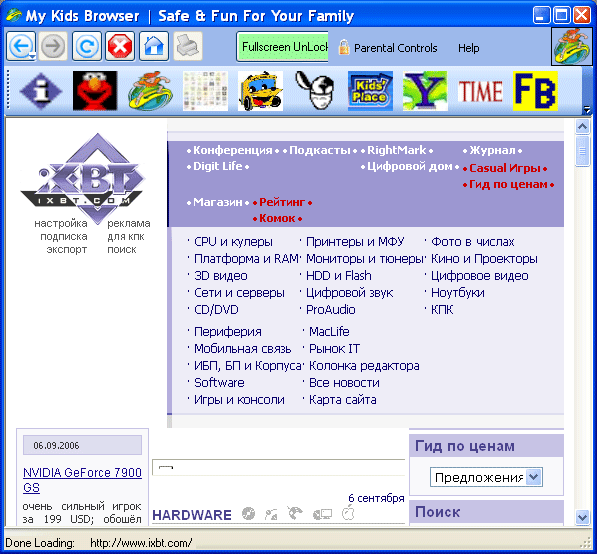Open the Help menu

pyautogui.click(x=468, y=48)
